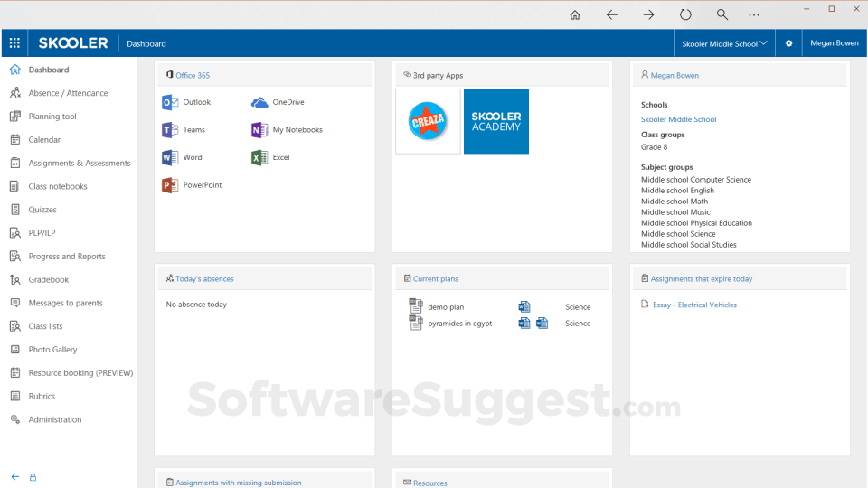Open the Megan Bowen header account menu

(835, 43)
